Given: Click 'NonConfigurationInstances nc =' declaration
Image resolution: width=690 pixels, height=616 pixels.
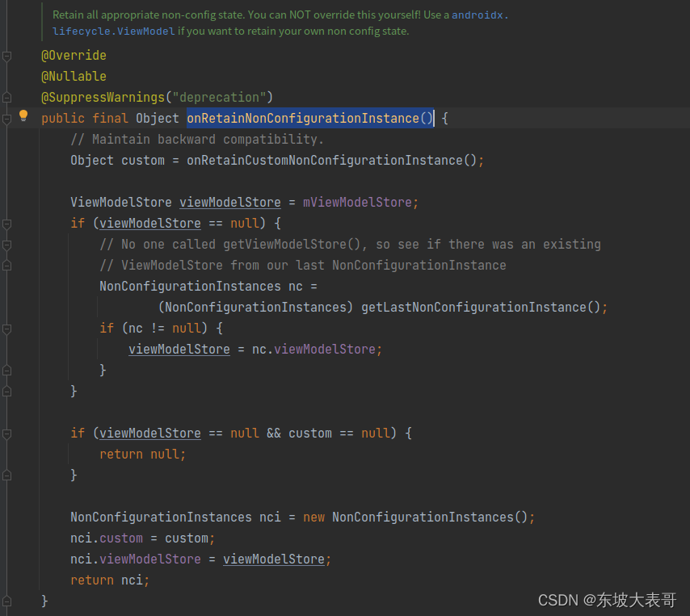Looking at the screenshot, I should [x=208, y=287].
